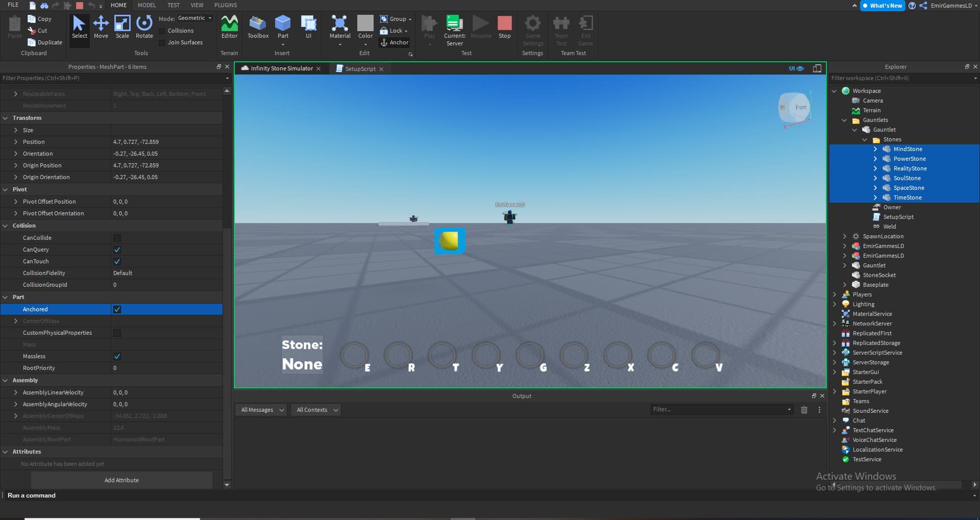Open Output panel more options menu

point(819,410)
